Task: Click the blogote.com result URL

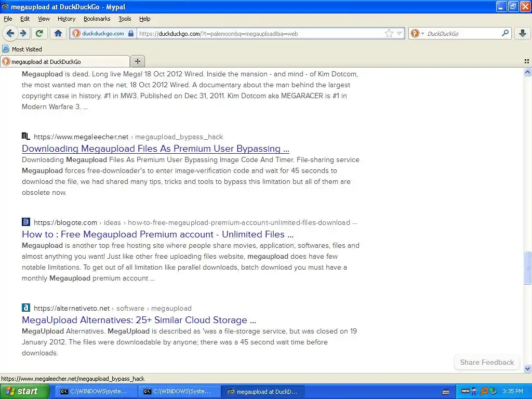Action: [65, 222]
